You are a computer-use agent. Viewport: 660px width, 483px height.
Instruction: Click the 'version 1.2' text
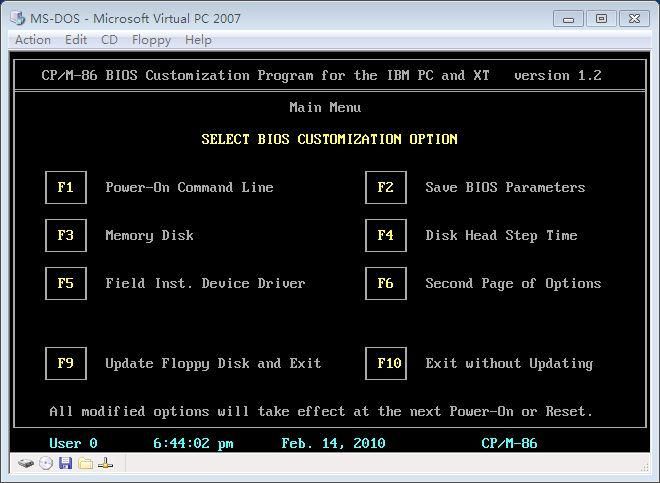tap(558, 75)
